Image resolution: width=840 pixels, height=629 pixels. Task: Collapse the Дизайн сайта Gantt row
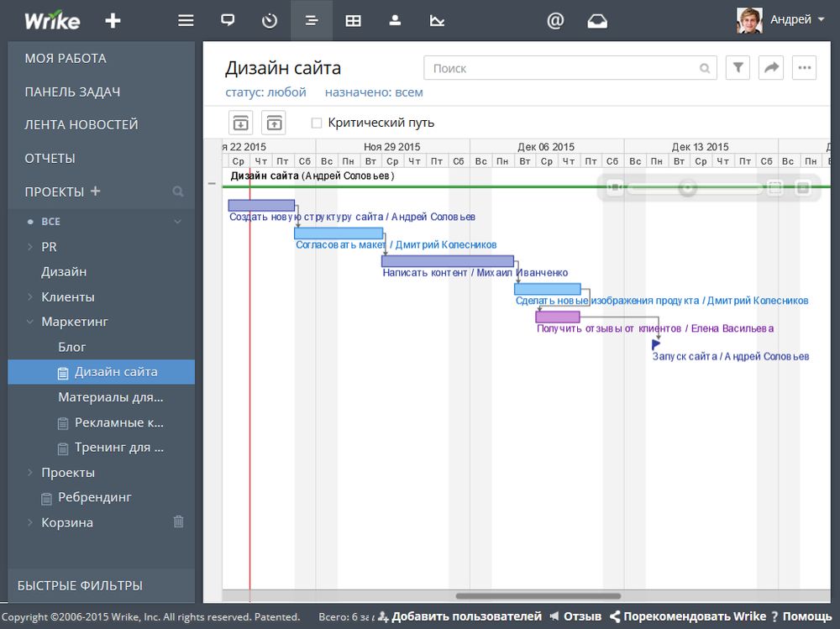[x=212, y=181]
